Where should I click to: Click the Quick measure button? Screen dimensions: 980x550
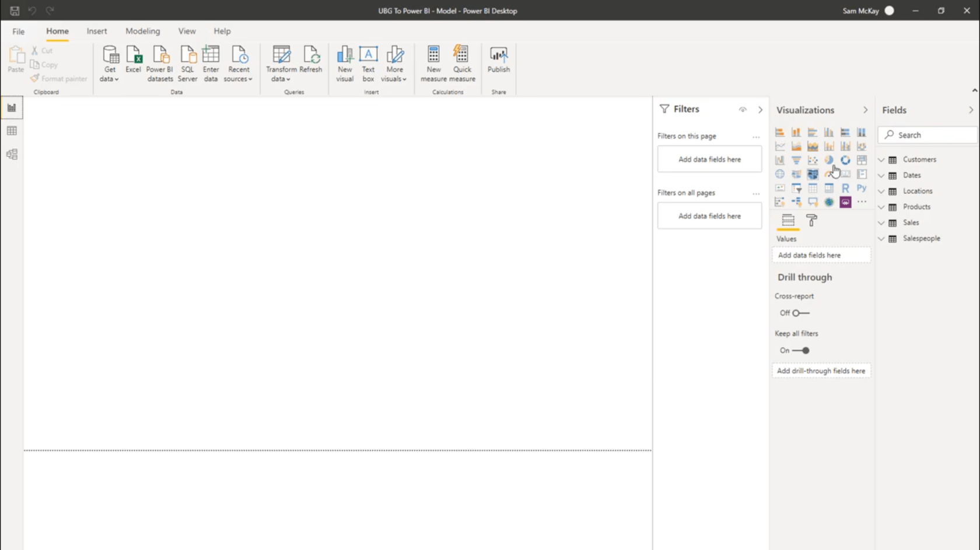pyautogui.click(x=462, y=64)
